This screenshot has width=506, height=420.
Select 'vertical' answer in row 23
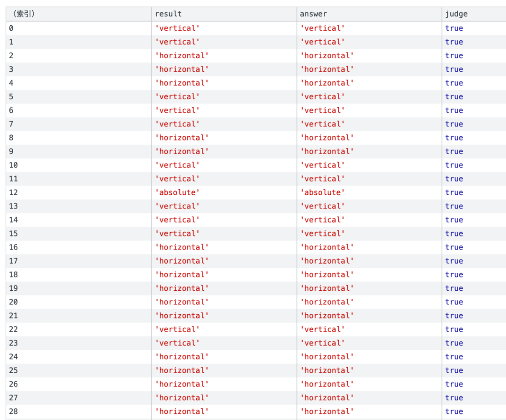point(322,343)
